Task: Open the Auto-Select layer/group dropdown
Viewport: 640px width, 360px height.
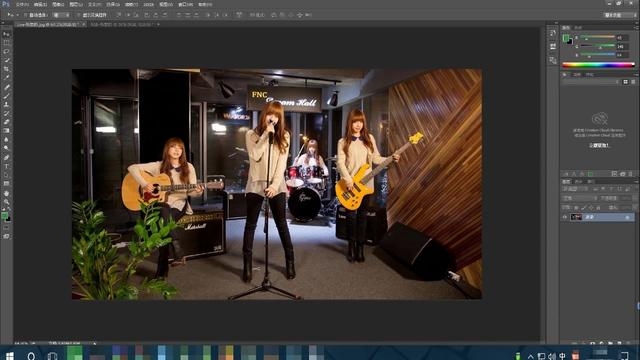Action: pyautogui.click(x=62, y=15)
